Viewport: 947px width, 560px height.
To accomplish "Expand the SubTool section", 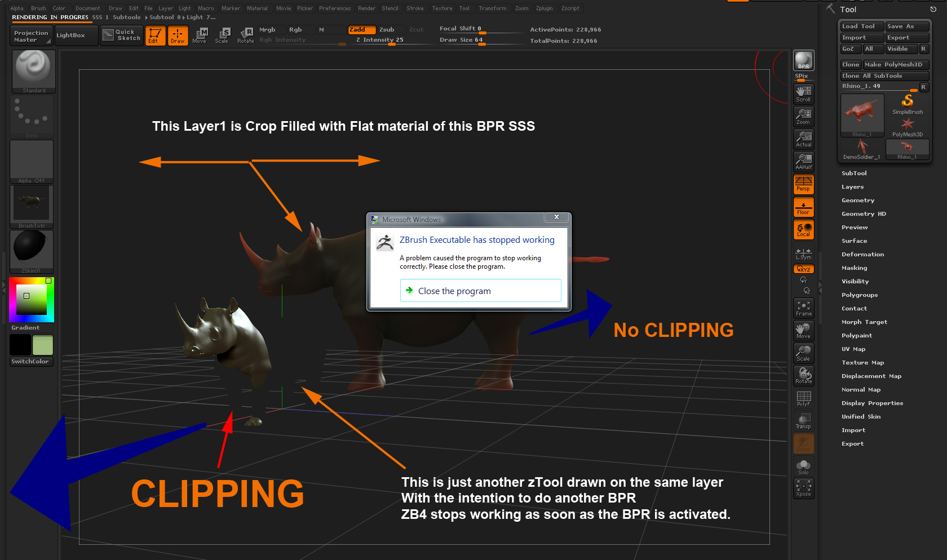I will pos(854,173).
